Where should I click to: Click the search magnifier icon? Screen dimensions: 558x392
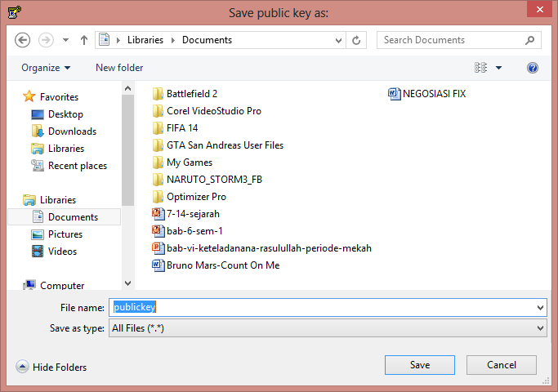coord(530,40)
